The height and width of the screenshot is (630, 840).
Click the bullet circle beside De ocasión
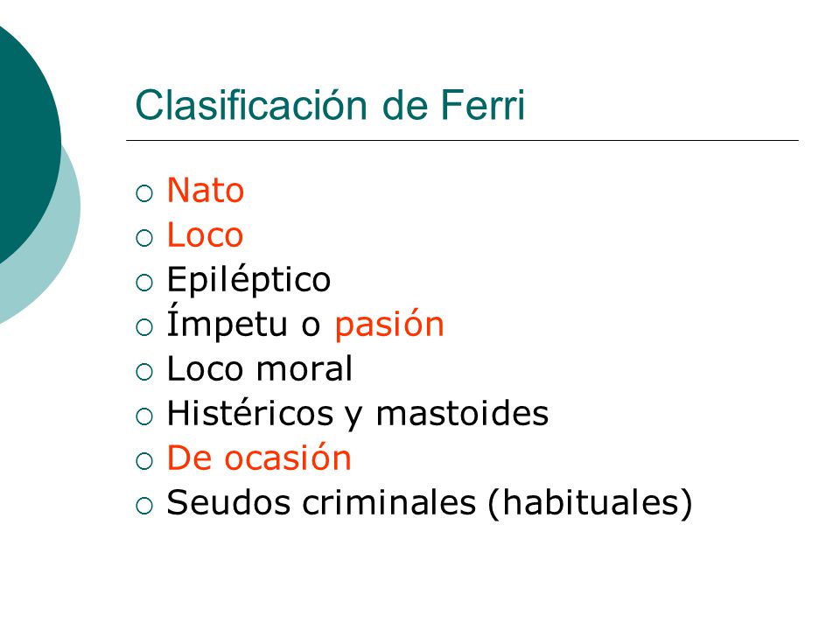pyautogui.click(x=144, y=461)
